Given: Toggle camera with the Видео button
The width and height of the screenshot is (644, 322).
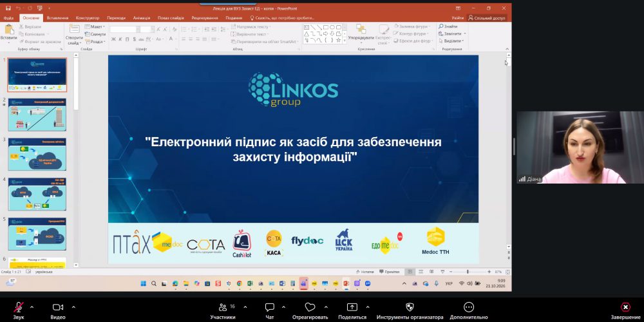Looking at the screenshot, I should tap(58, 311).
